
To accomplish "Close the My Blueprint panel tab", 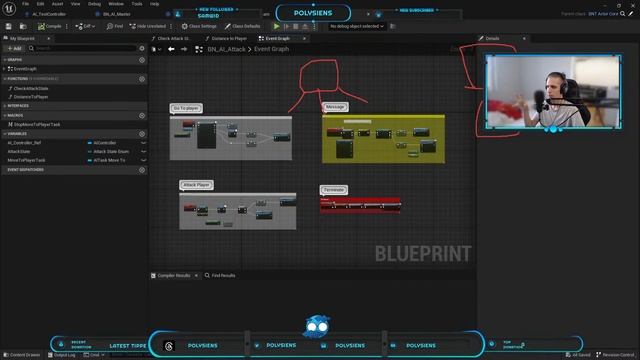I will click(x=48, y=38).
